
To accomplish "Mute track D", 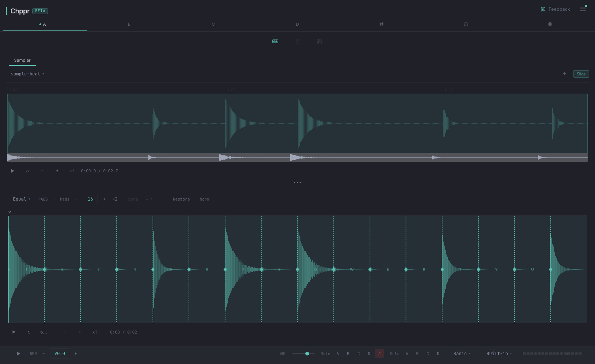I will (x=369, y=354).
